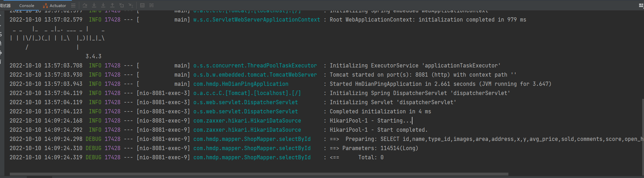Open the 调试器 debugger tab
The image size is (644, 178).
pos(5,6)
